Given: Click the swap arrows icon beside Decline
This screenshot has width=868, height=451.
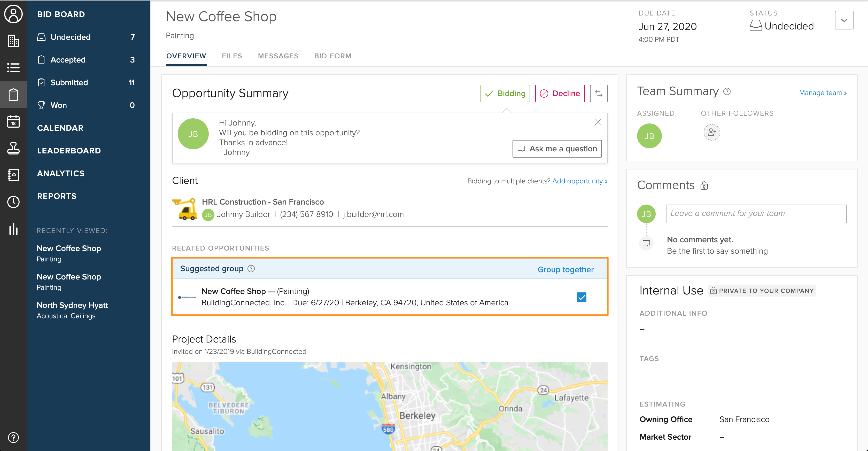Looking at the screenshot, I should pyautogui.click(x=599, y=93).
